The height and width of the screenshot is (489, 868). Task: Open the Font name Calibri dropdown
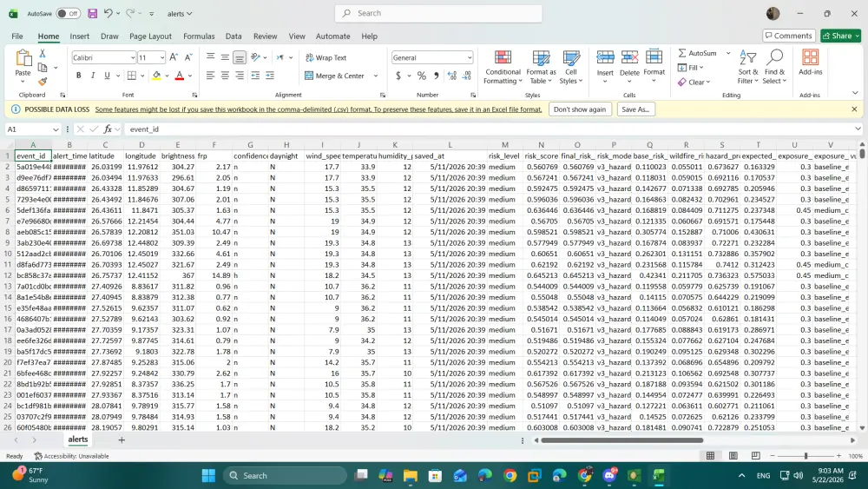[x=133, y=57]
